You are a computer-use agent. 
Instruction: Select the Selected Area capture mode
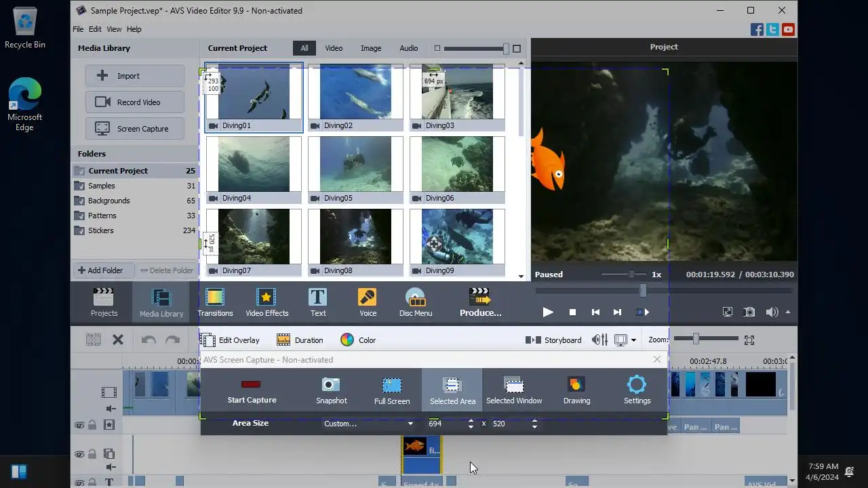coord(452,390)
